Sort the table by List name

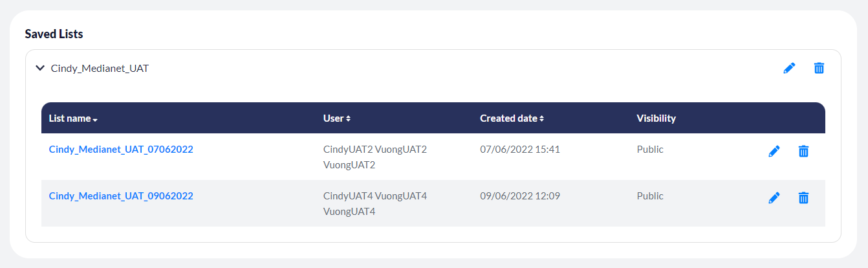click(73, 118)
